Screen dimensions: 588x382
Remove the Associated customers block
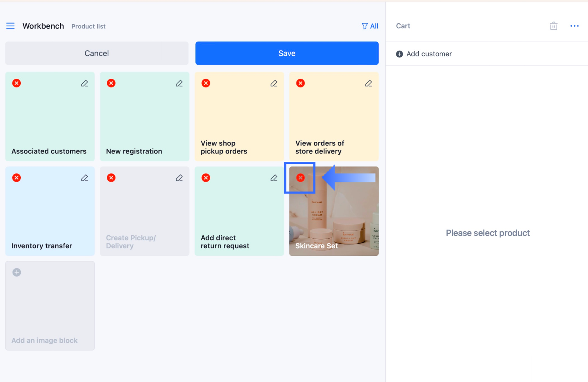tap(17, 83)
